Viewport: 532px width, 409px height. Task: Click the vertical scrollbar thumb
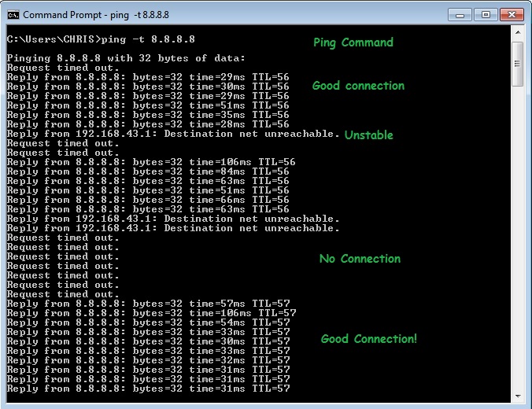(518, 64)
